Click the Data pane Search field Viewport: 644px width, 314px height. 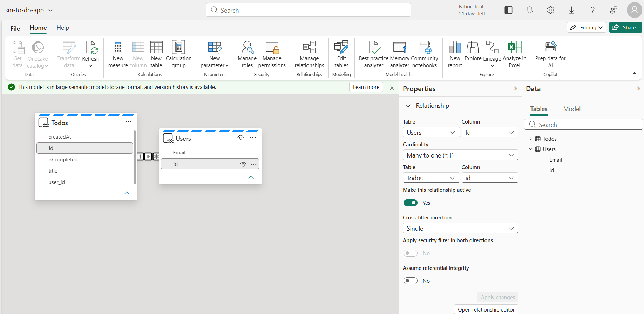click(583, 125)
